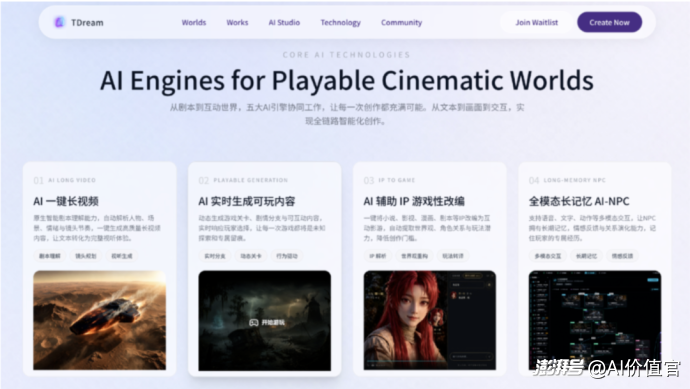This screenshot has height=389, width=690.
Task: Click the 动态关卡 tag chip
Action: [250, 256]
